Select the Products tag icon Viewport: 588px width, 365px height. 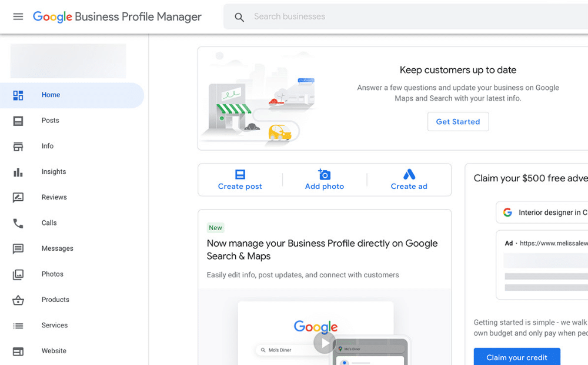coord(18,299)
